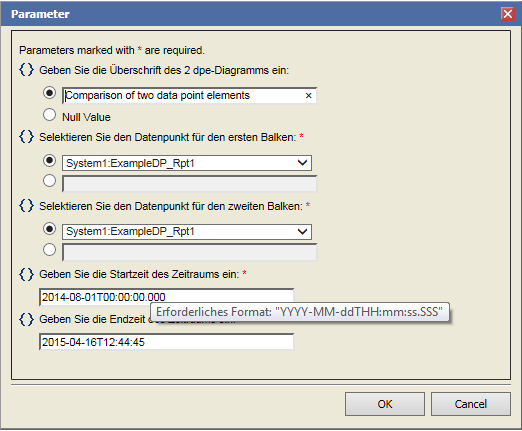
Task: Click braces icon beside ersten Balken label
Action: point(26,137)
